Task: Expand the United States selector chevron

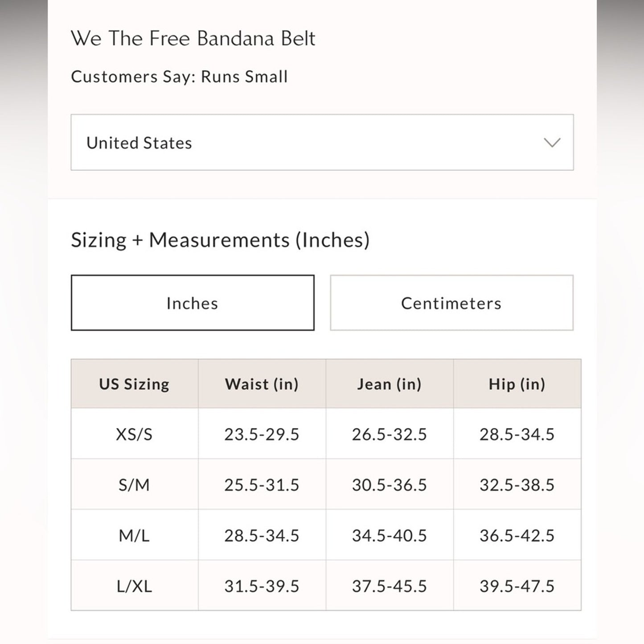Action: point(553,143)
